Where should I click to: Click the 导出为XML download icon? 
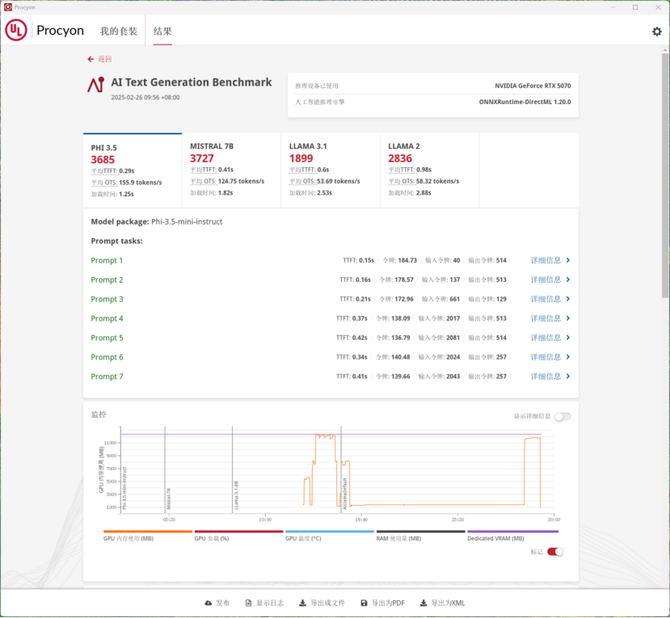pyautogui.click(x=424, y=603)
